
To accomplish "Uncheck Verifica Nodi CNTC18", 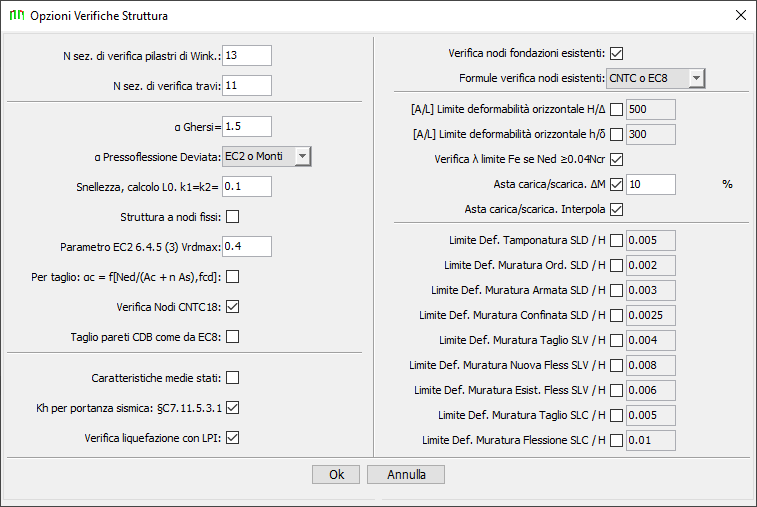I will pos(233,307).
